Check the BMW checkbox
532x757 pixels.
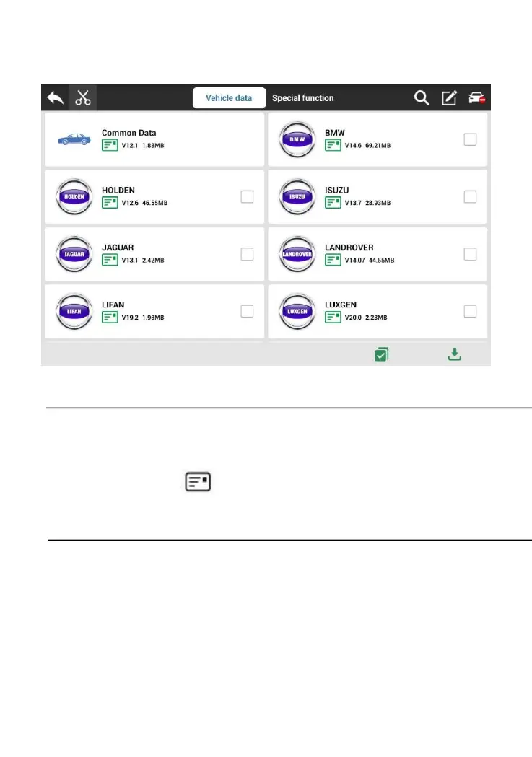pyautogui.click(x=470, y=139)
